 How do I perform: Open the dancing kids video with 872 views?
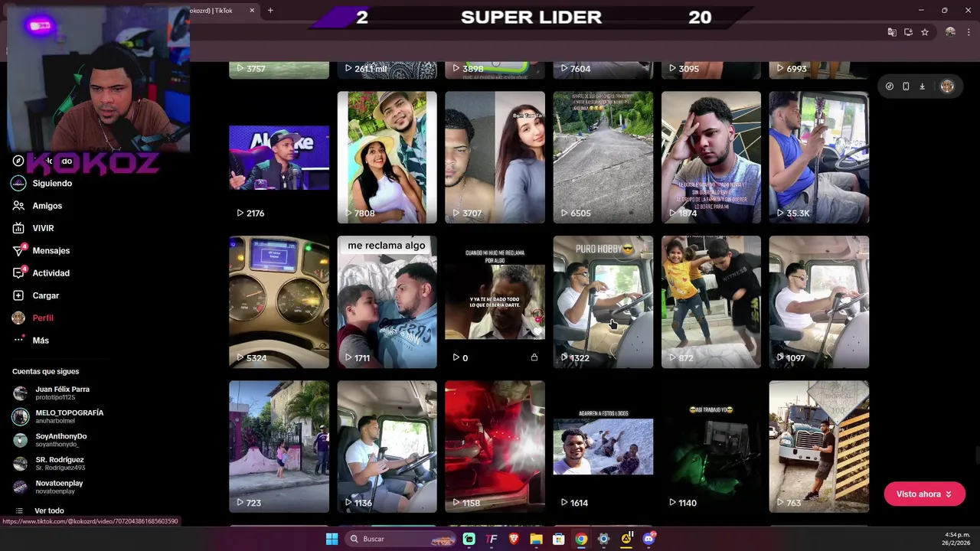[x=710, y=302]
